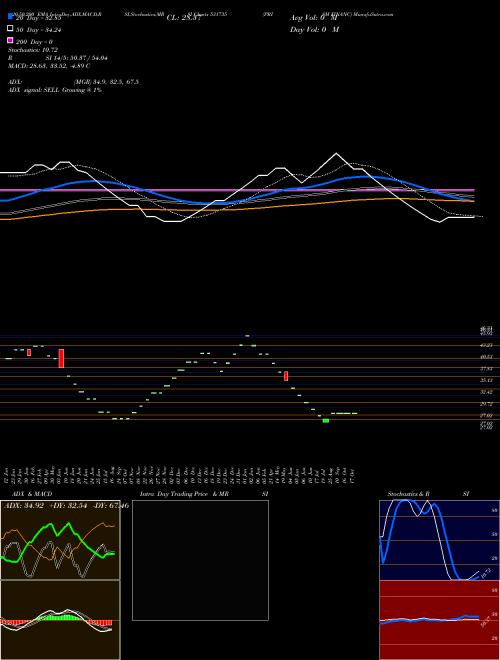Click the white 50 Day legend swatch
The height and width of the screenshot is (660, 500).
tap(11, 28)
